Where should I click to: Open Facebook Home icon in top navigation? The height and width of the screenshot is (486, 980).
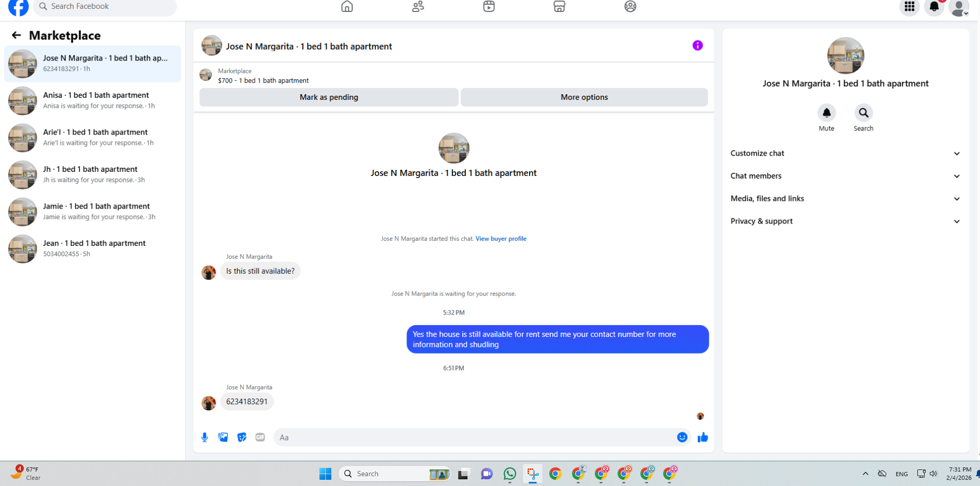coord(347,6)
